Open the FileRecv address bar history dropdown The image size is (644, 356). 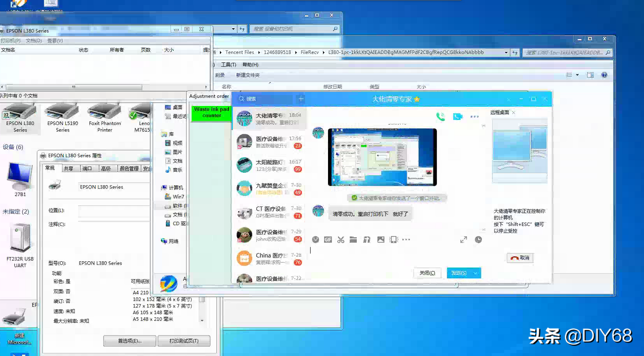506,53
